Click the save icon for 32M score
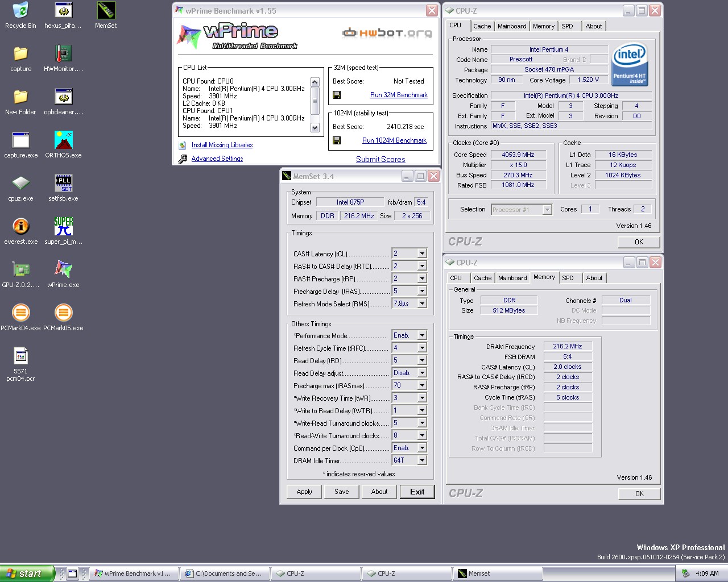 tap(337, 95)
